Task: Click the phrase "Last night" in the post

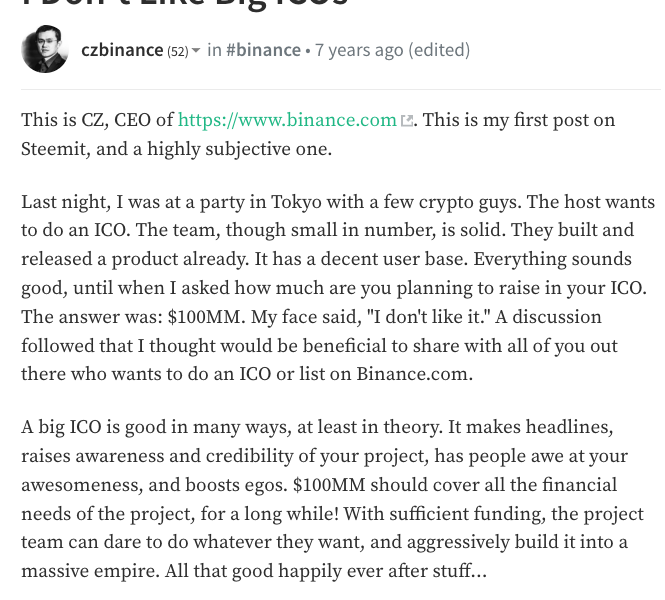Action: [x=66, y=202]
